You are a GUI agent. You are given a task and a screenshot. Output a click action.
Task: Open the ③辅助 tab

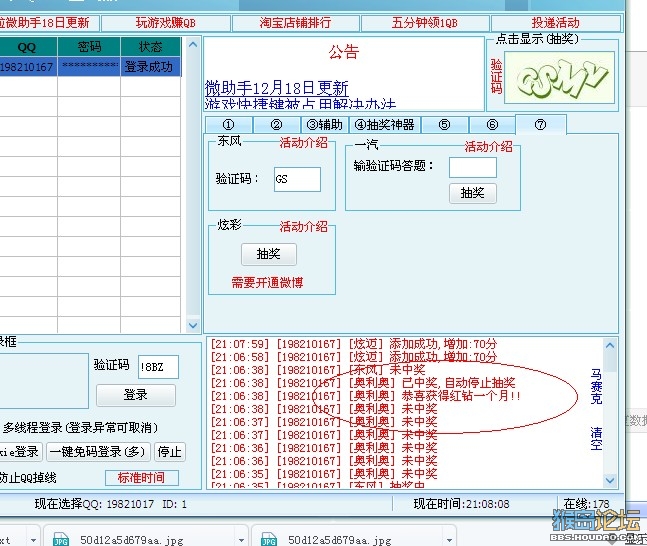[x=325, y=125]
